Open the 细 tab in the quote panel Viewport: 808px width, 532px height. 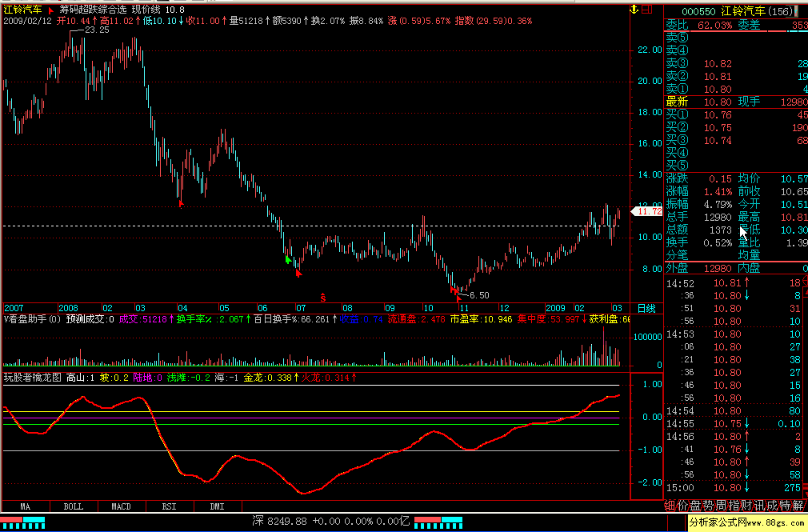670,506
